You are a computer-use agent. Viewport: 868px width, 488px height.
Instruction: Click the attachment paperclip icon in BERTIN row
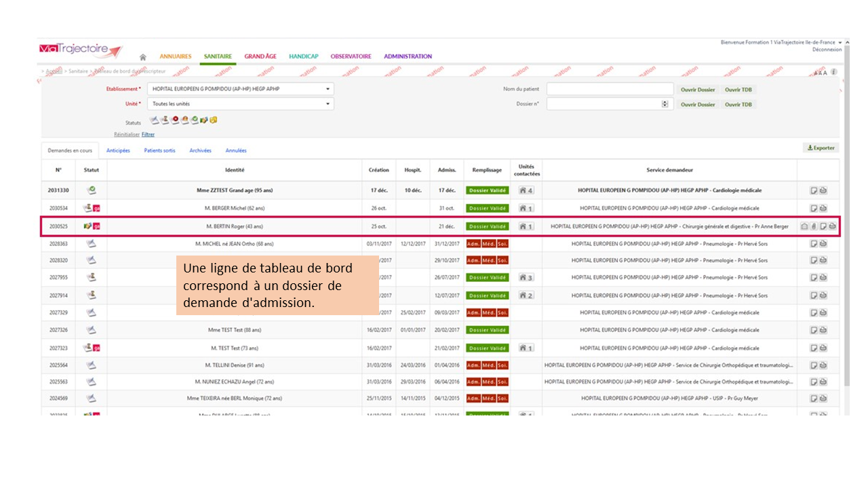point(813,226)
